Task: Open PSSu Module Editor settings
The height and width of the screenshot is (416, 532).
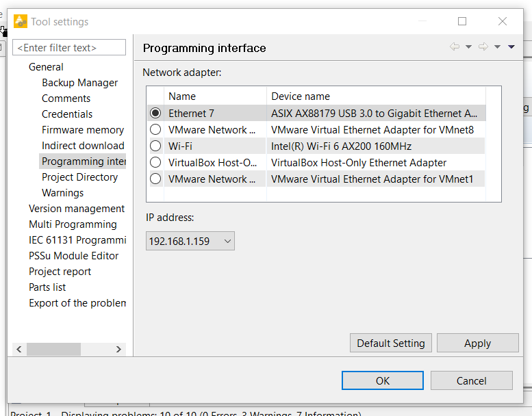Action: pyautogui.click(x=74, y=256)
